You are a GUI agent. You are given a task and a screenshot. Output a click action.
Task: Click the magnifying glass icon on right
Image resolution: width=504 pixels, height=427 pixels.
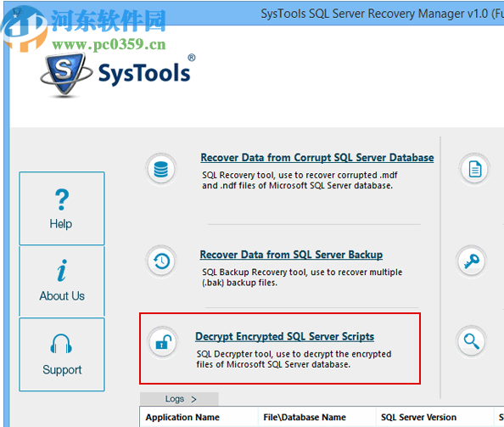coord(471,341)
